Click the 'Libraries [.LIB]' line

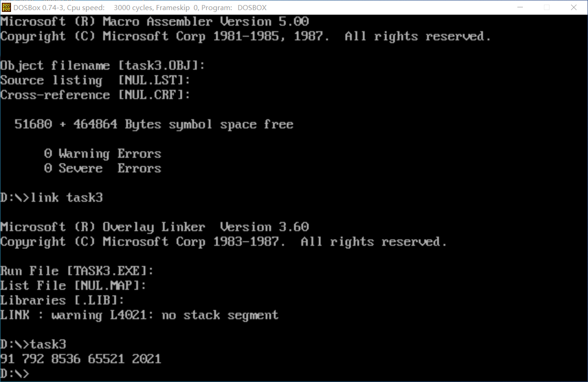click(x=62, y=300)
